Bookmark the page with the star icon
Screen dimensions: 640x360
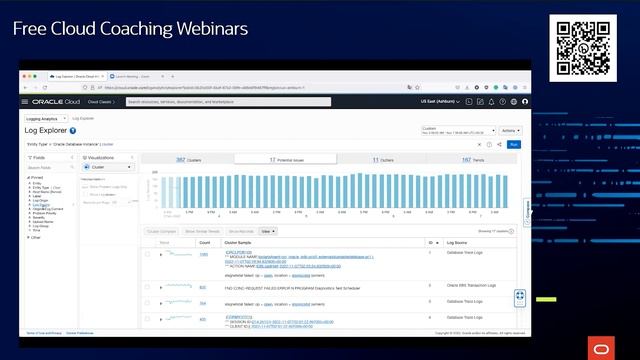[x=417, y=87]
